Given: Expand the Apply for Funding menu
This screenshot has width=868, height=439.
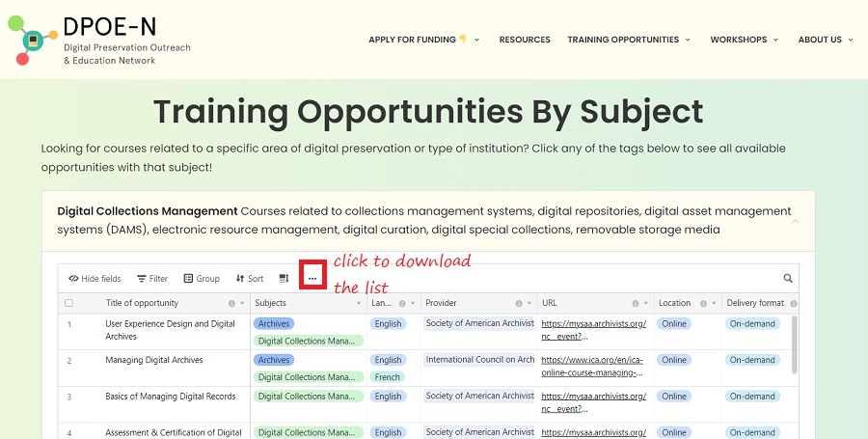Looking at the screenshot, I should (424, 40).
